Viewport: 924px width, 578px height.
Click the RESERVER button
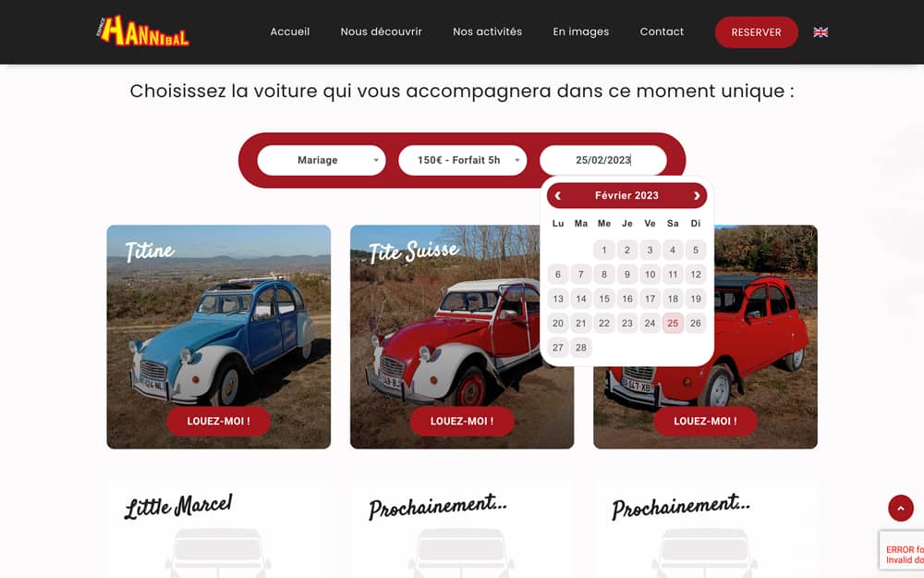click(x=756, y=32)
